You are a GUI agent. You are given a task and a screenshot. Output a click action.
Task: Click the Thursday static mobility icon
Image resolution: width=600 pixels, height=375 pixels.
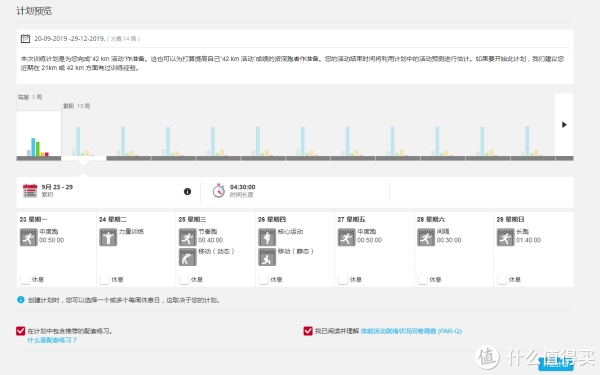pos(267,257)
